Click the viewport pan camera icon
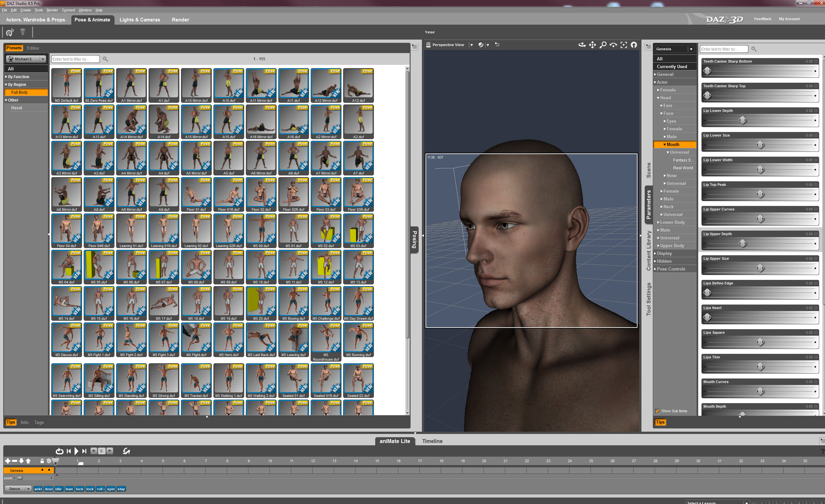 pos(592,45)
